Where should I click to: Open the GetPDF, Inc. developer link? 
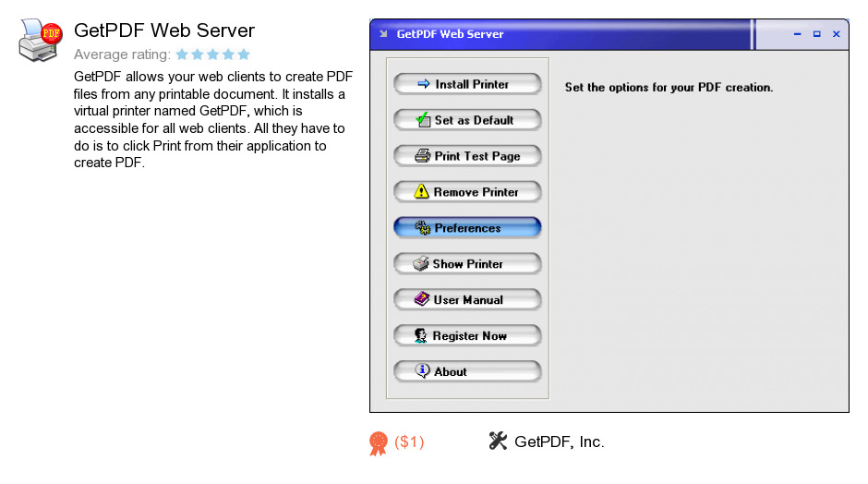tap(559, 442)
